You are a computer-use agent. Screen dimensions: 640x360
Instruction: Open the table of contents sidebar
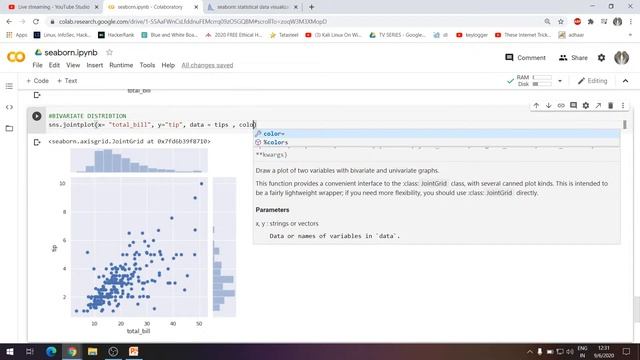point(9,86)
